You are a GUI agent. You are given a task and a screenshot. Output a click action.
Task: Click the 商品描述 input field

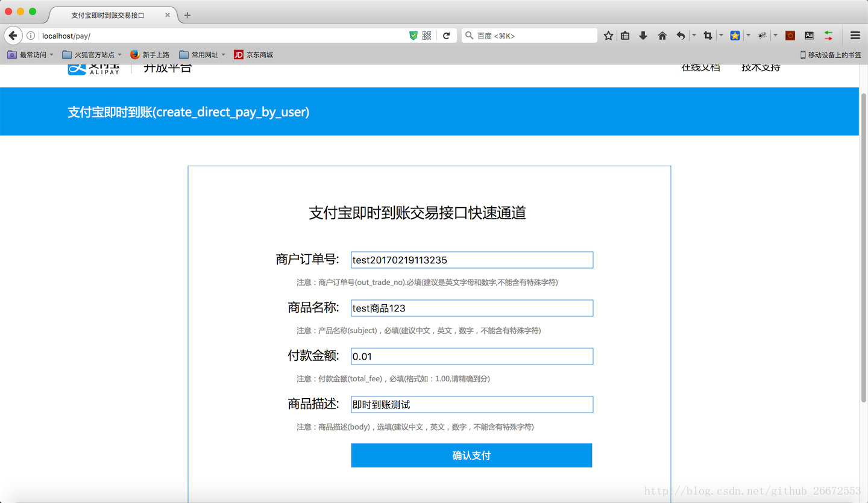472,405
